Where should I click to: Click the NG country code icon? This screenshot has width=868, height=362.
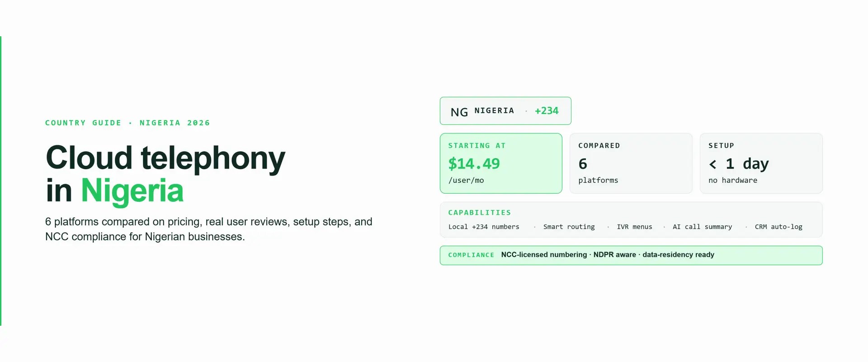click(x=459, y=112)
